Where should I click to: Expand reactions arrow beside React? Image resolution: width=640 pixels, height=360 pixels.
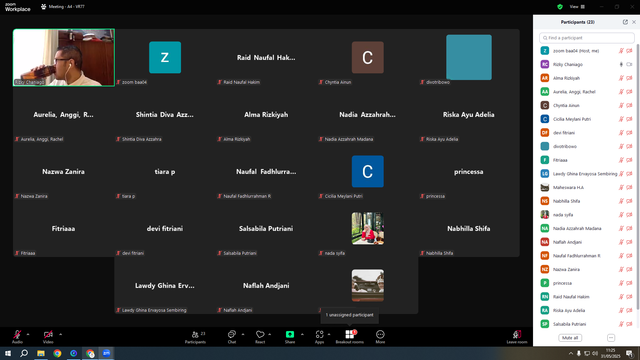269,334
